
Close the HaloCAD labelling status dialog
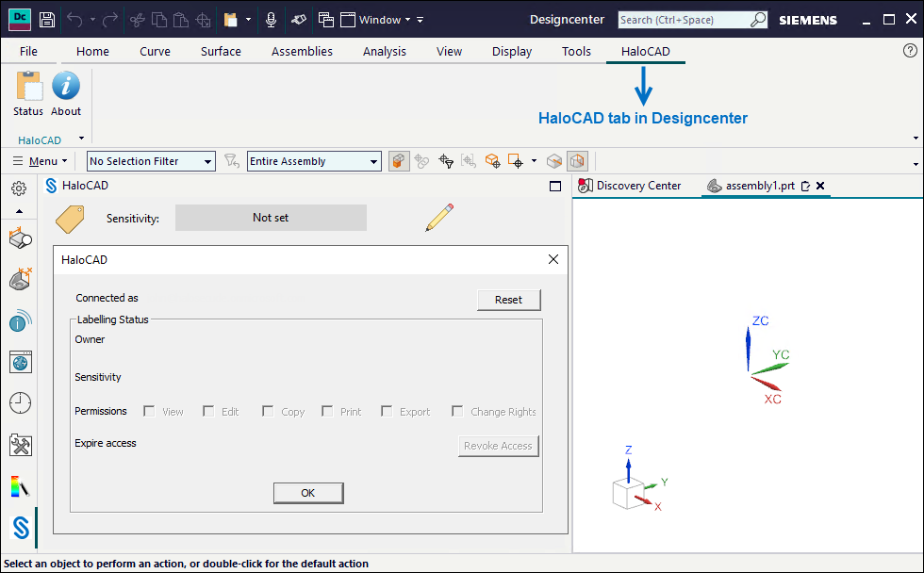click(553, 259)
